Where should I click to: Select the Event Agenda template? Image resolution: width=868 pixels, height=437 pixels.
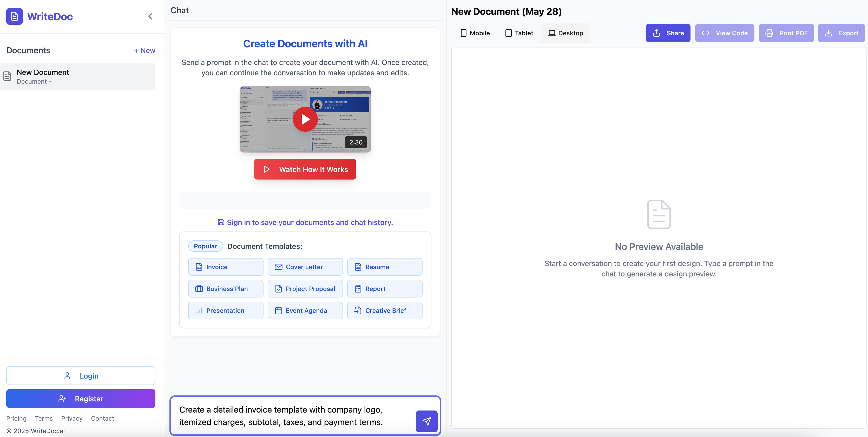coord(305,310)
